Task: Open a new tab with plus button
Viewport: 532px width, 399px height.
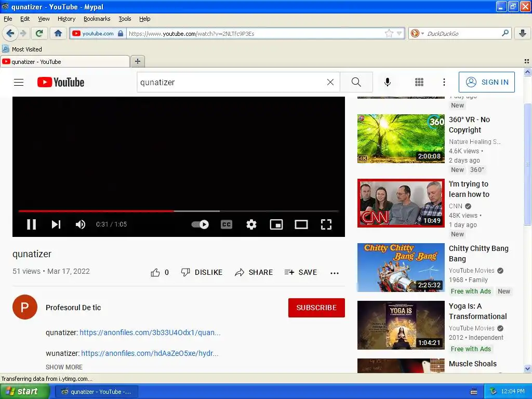Action: pos(137,61)
